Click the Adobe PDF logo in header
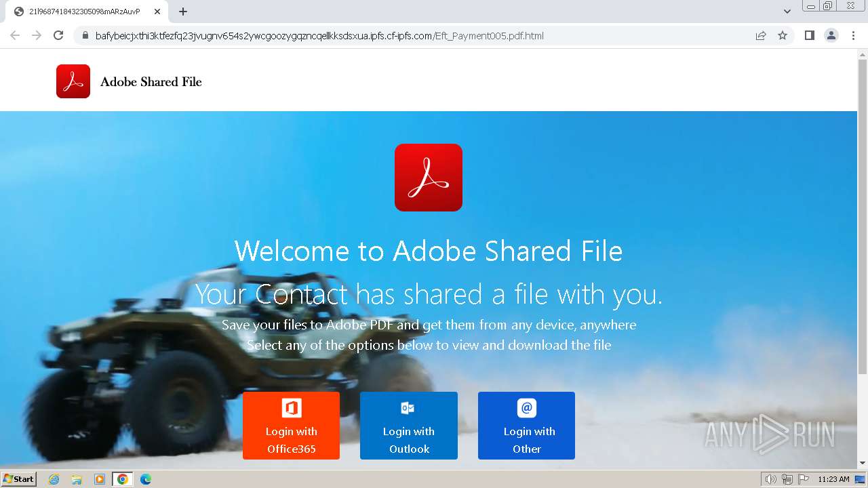This screenshot has height=488, width=868. point(73,81)
